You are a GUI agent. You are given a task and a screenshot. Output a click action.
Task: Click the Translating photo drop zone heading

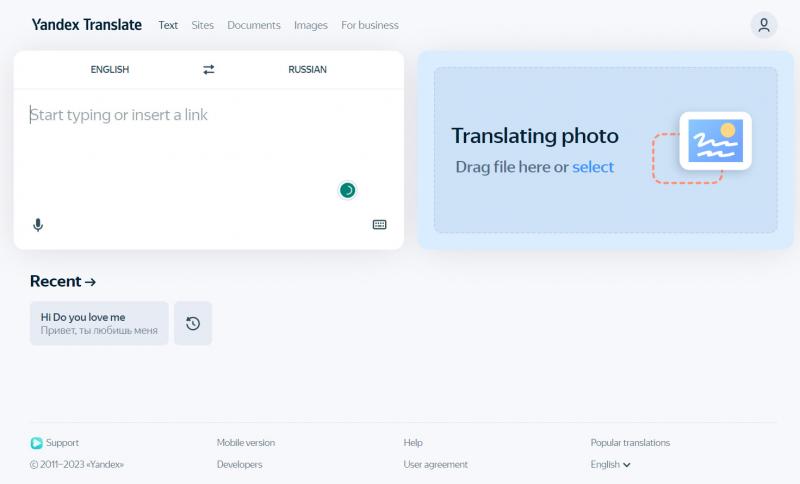pos(535,136)
